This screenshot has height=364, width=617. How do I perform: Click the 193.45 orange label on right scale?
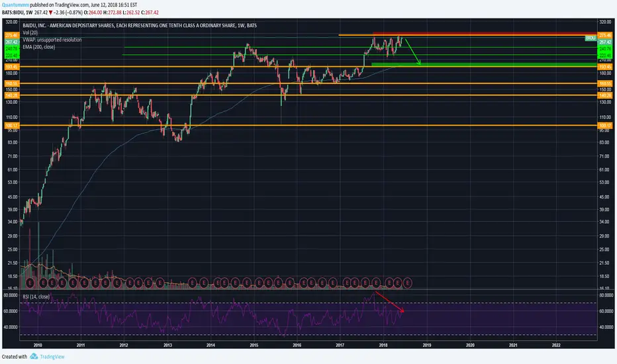(605, 67)
